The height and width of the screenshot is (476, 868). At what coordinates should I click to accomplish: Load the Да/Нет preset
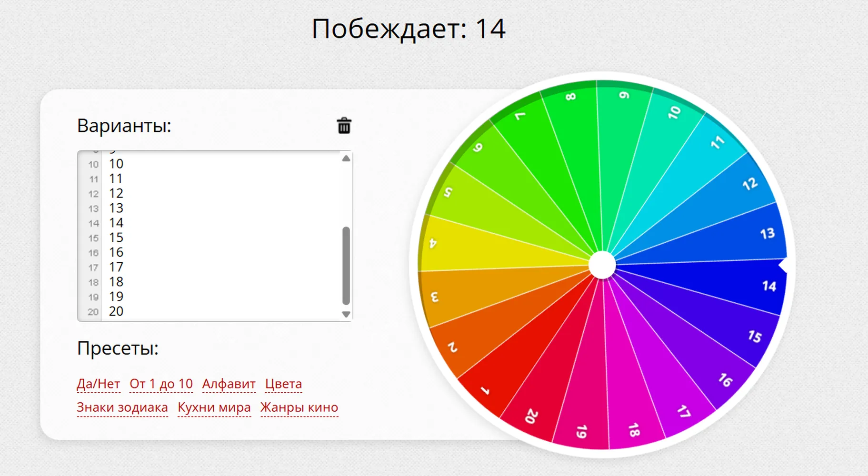pyautogui.click(x=99, y=384)
